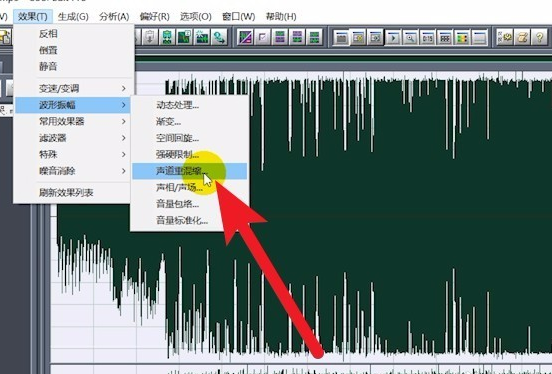Click the help question mark toolbar icon
Viewport: 552px width, 374px height.
point(539,37)
